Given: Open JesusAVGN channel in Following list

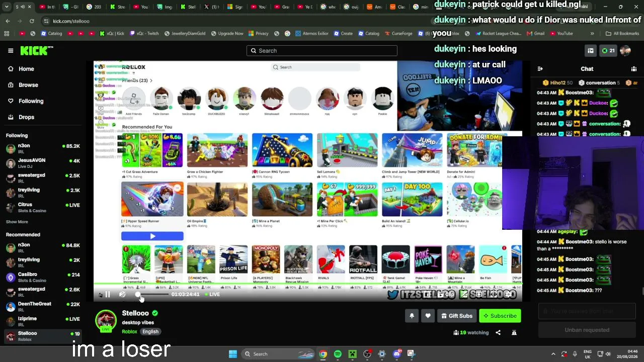Looking at the screenshot, I should pos(43,163).
